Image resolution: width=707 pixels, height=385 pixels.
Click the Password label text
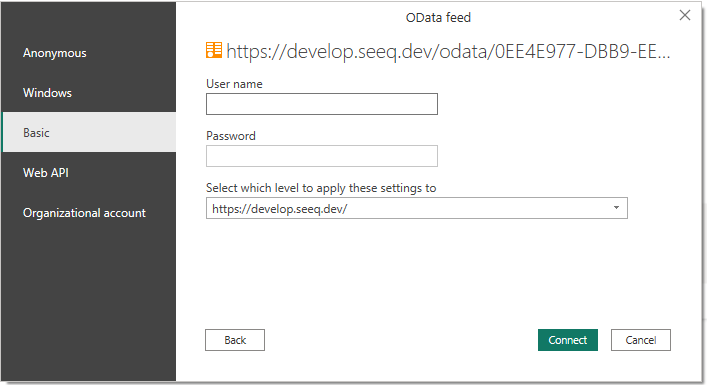point(230,136)
